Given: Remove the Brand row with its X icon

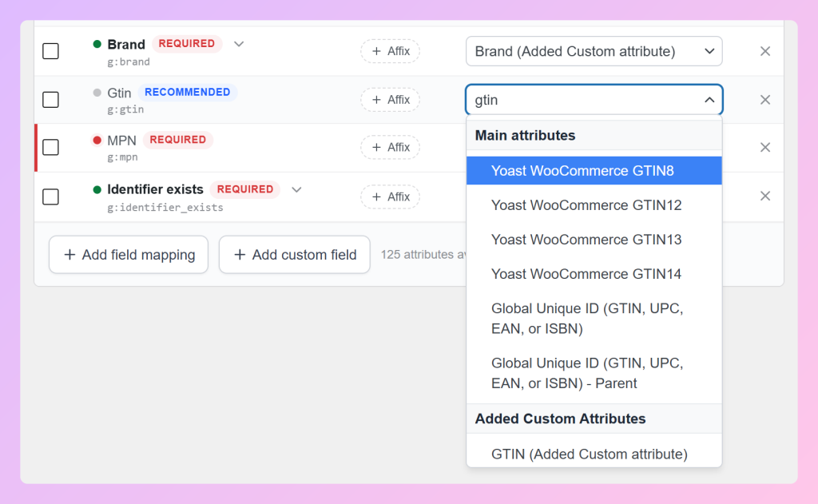Looking at the screenshot, I should pyautogui.click(x=764, y=51).
